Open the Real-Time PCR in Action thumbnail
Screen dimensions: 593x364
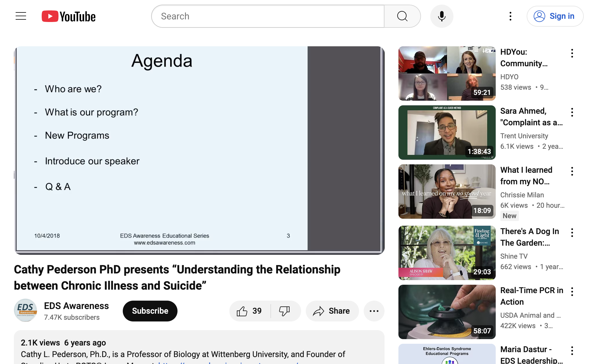point(447,312)
